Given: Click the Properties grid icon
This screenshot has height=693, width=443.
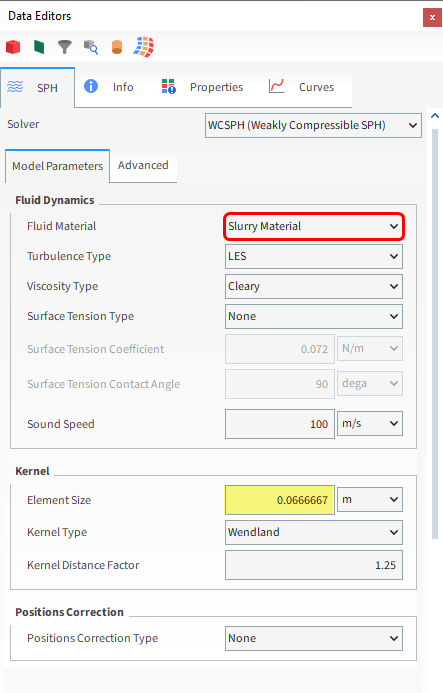Looking at the screenshot, I should pos(168,87).
